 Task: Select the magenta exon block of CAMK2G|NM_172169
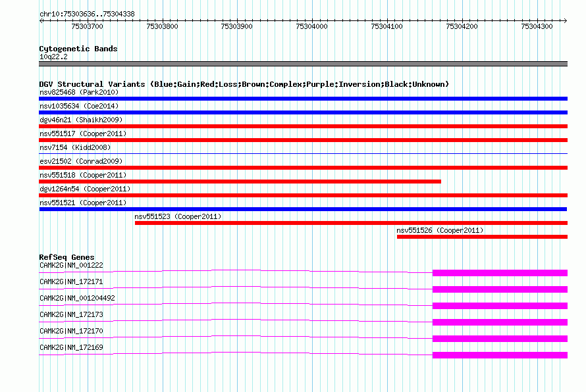pyautogui.click(x=500, y=355)
